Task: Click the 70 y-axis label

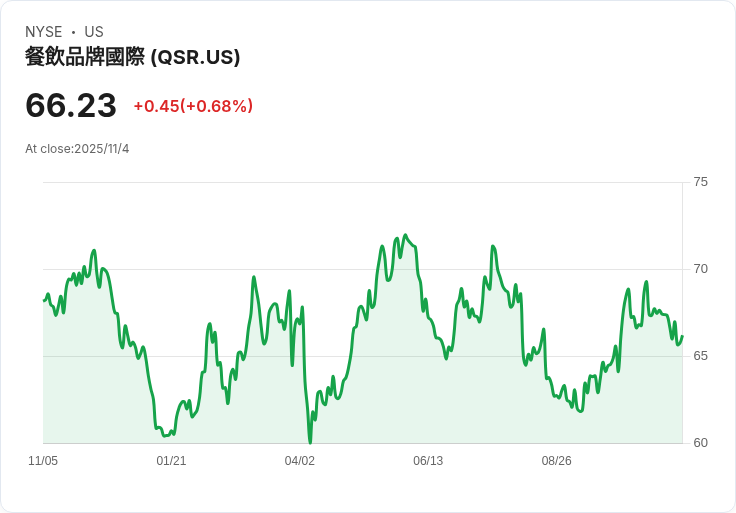Action: point(700,269)
